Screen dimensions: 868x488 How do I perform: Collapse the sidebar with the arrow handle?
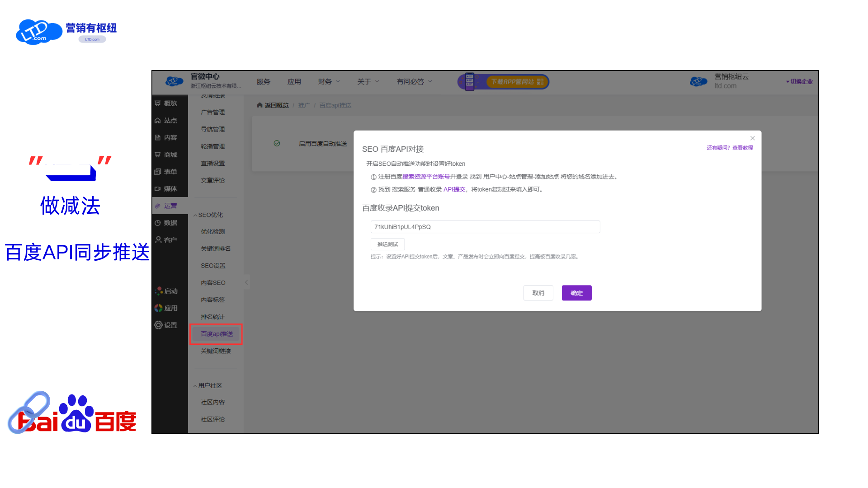pyautogui.click(x=246, y=282)
